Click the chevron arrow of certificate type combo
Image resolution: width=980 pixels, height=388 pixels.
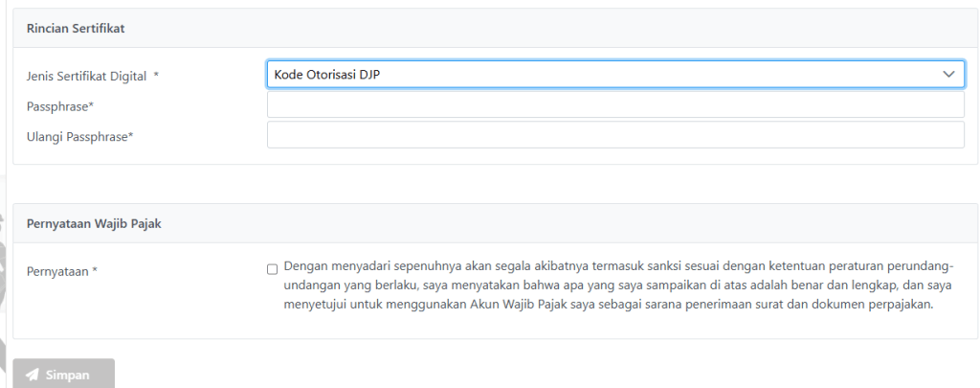[948, 75]
